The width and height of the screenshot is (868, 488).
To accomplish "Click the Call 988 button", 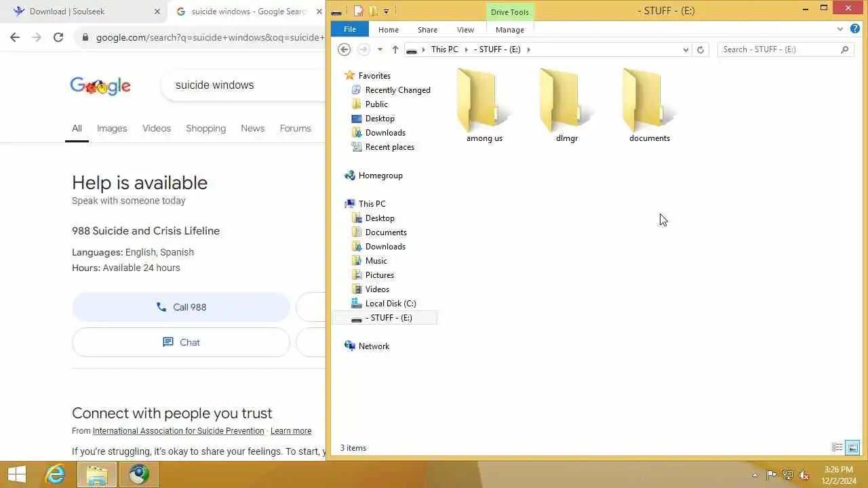I will (x=181, y=307).
